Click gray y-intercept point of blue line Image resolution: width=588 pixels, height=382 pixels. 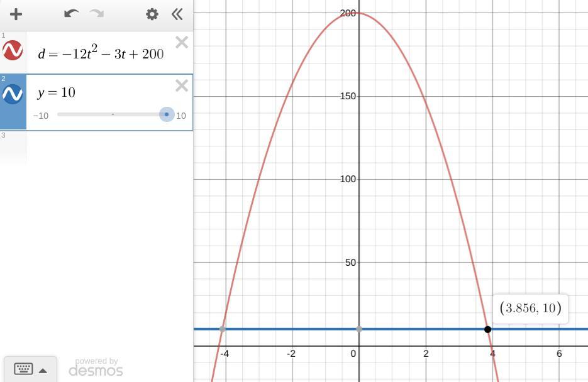[359, 329]
